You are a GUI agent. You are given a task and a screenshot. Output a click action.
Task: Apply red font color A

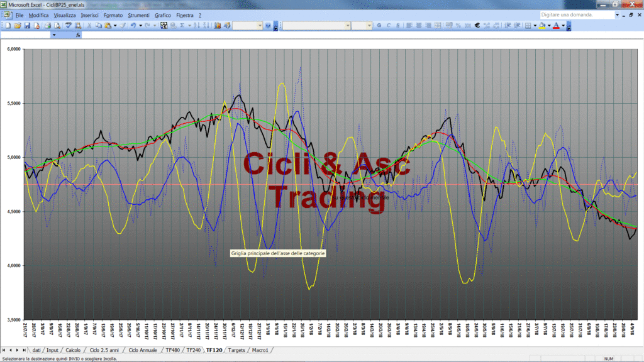click(x=556, y=25)
